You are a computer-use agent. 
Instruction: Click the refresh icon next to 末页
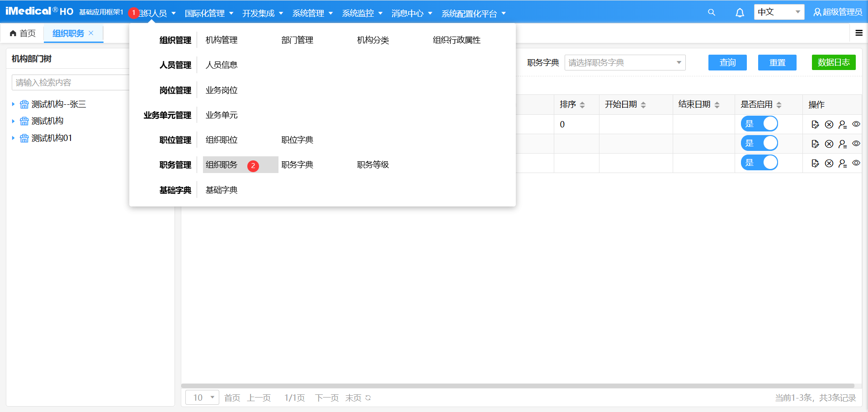coord(368,398)
